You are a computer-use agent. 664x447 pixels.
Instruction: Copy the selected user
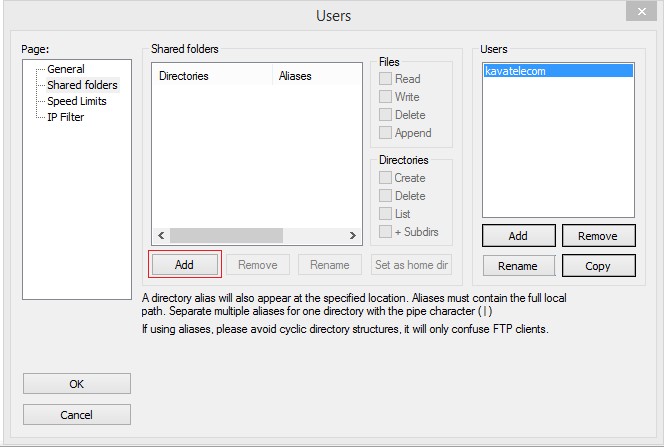tap(598, 266)
